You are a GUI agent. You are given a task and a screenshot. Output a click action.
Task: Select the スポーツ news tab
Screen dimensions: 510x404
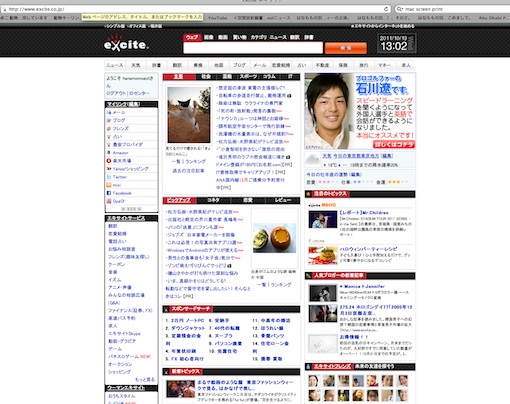click(x=248, y=77)
